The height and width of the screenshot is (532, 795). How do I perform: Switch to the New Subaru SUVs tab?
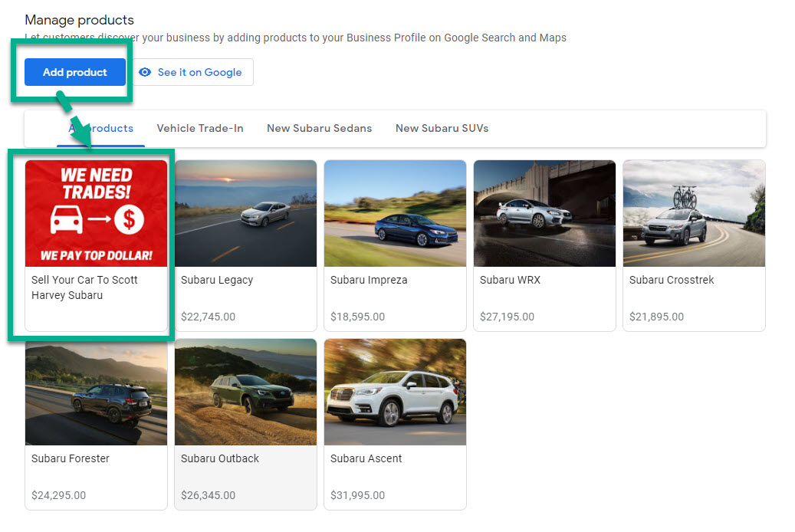[x=442, y=128]
